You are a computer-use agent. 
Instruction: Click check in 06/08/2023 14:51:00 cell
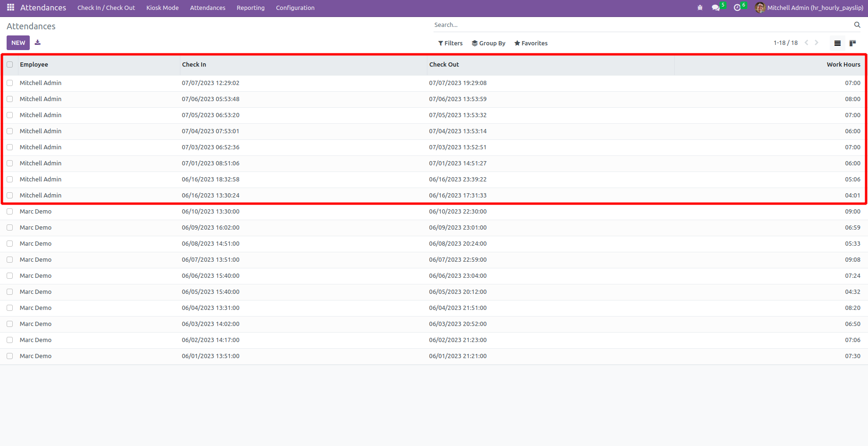coord(211,244)
